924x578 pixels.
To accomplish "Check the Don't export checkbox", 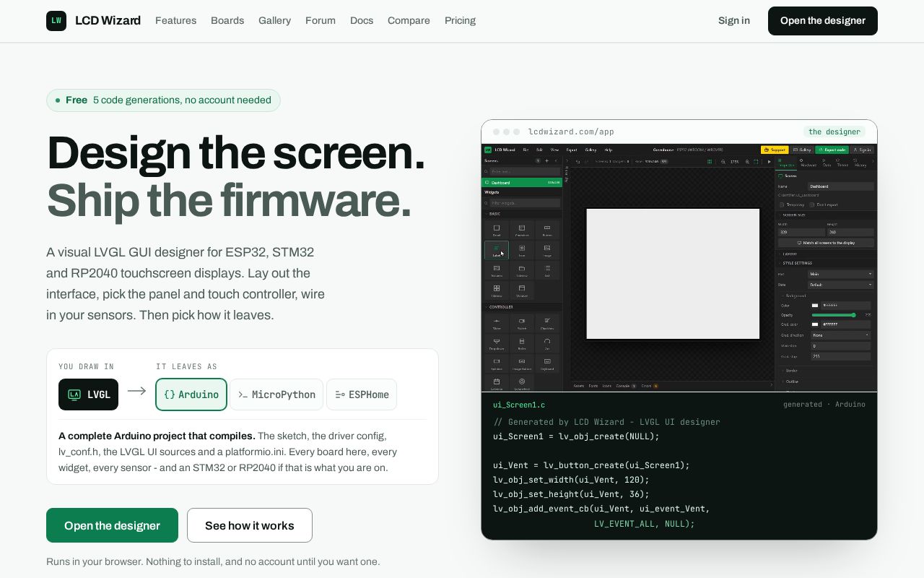I will coord(812,205).
